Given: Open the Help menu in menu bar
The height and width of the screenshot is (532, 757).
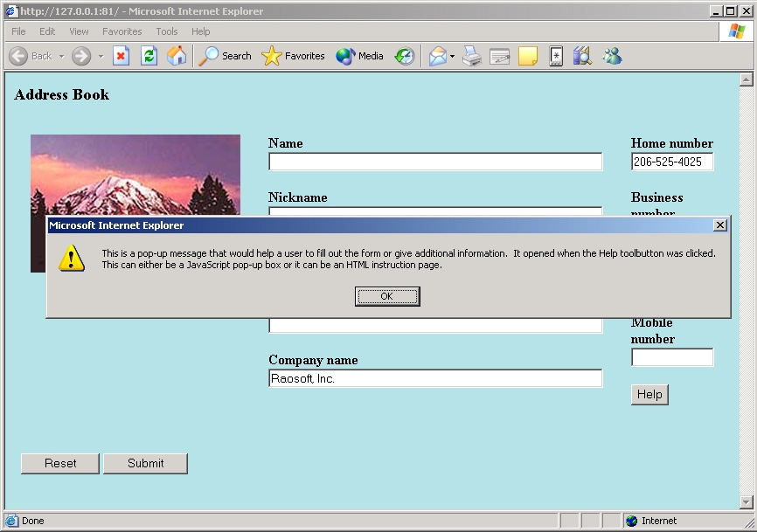Looking at the screenshot, I should (200, 31).
